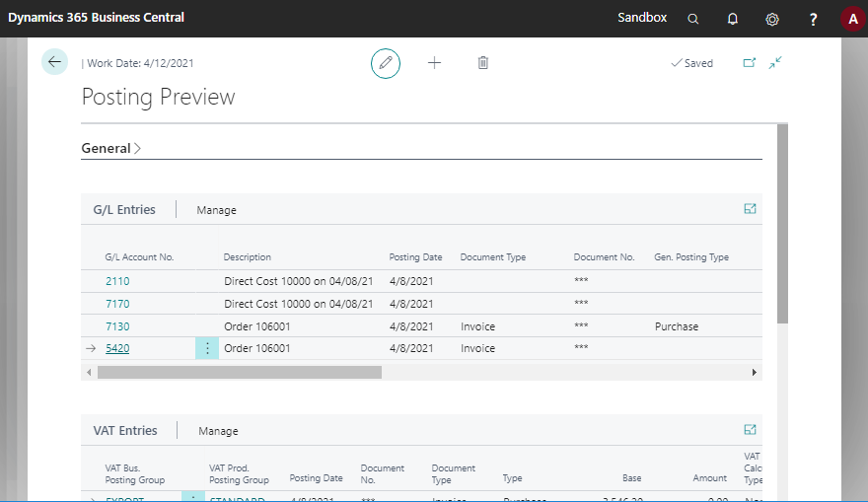Image resolution: width=868 pixels, height=502 pixels.
Task: Open Manage menu in G/L Entries
Action: (x=216, y=210)
